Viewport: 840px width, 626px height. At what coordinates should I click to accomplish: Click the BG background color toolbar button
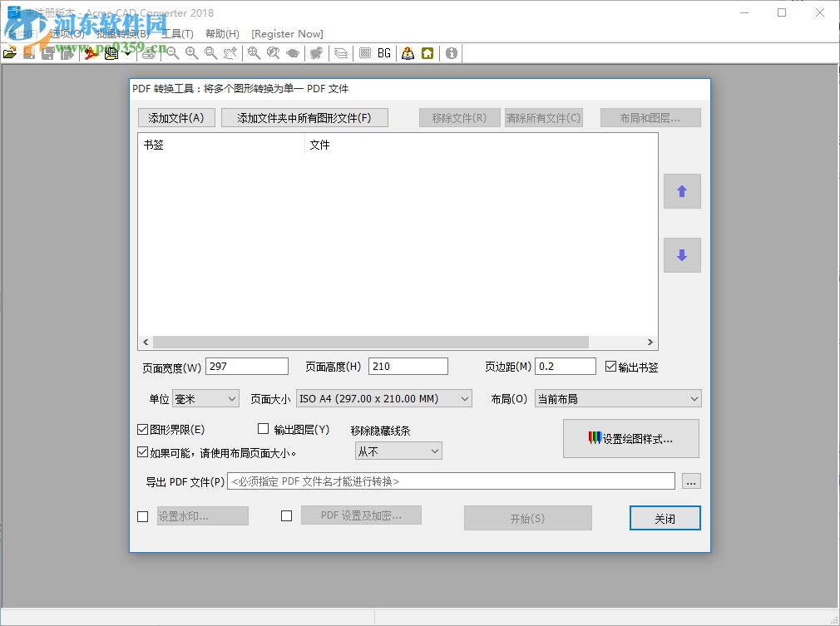pyautogui.click(x=383, y=52)
